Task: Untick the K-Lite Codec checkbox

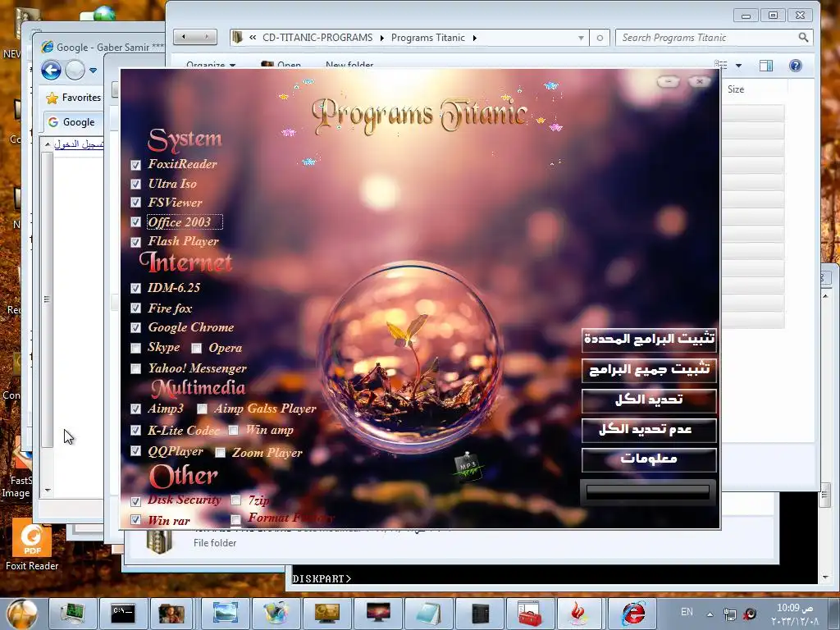Action: click(x=136, y=430)
